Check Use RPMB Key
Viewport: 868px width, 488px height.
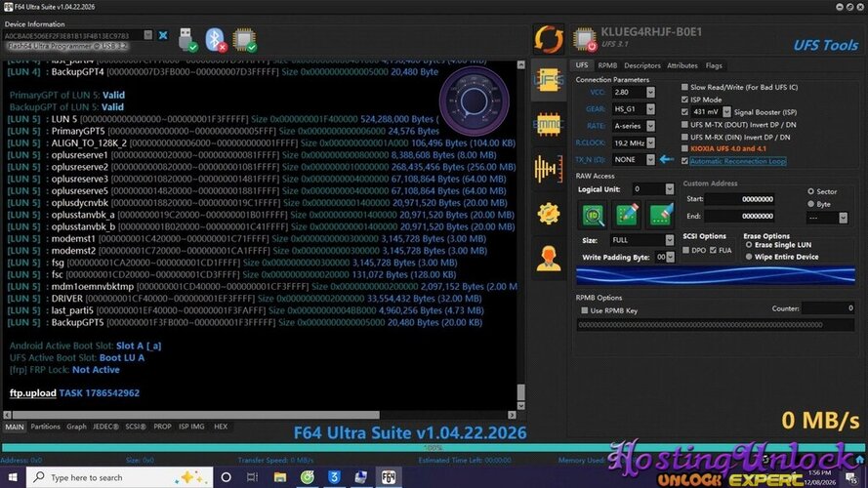[x=584, y=310]
